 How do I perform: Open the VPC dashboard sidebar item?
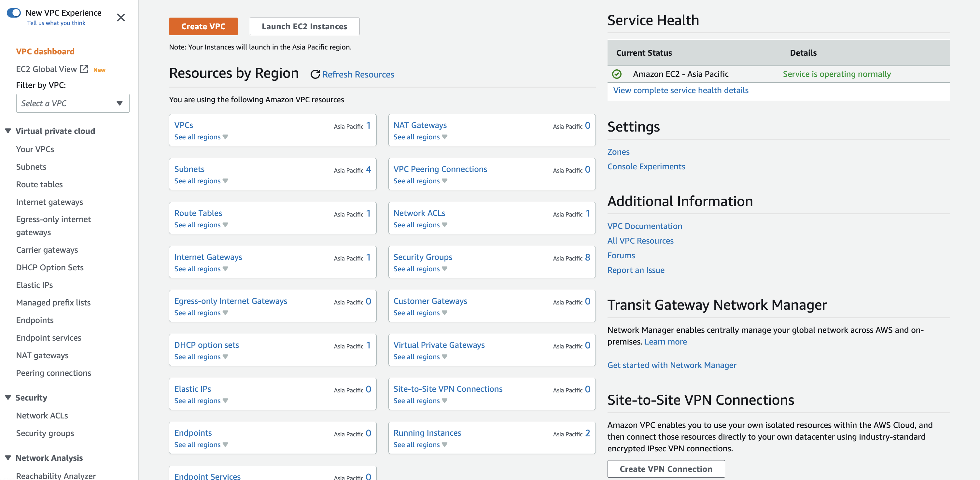[45, 51]
